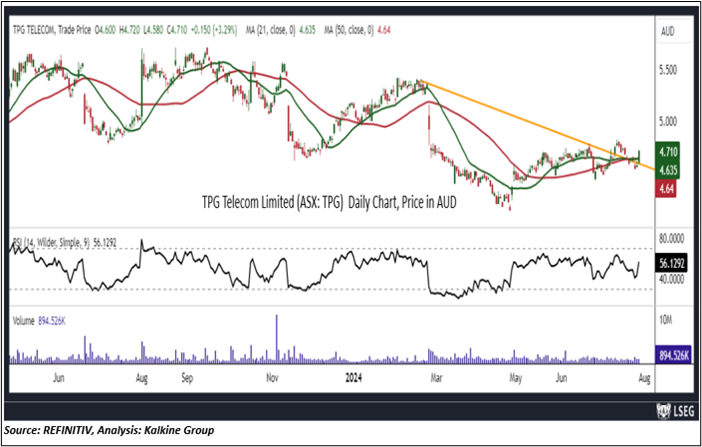
Task: Click the 10M volume axis label
Action: click(x=666, y=320)
